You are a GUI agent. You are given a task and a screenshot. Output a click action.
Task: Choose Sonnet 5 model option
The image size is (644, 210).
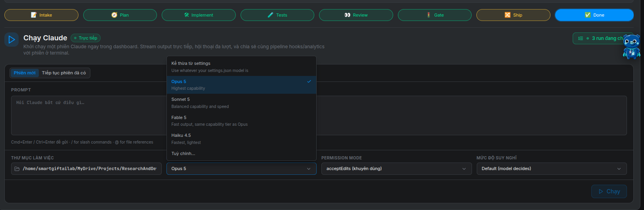pyautogui.click(x=241, y=103)
